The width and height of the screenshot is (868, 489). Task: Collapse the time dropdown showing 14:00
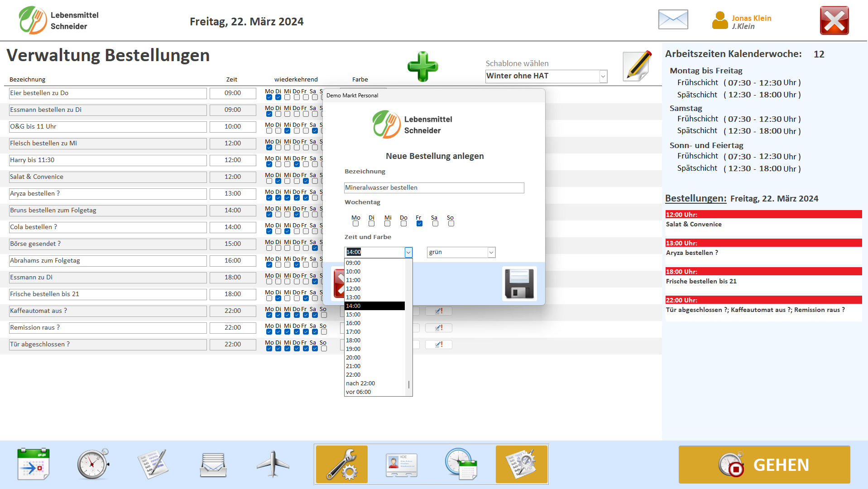point(408,253)
